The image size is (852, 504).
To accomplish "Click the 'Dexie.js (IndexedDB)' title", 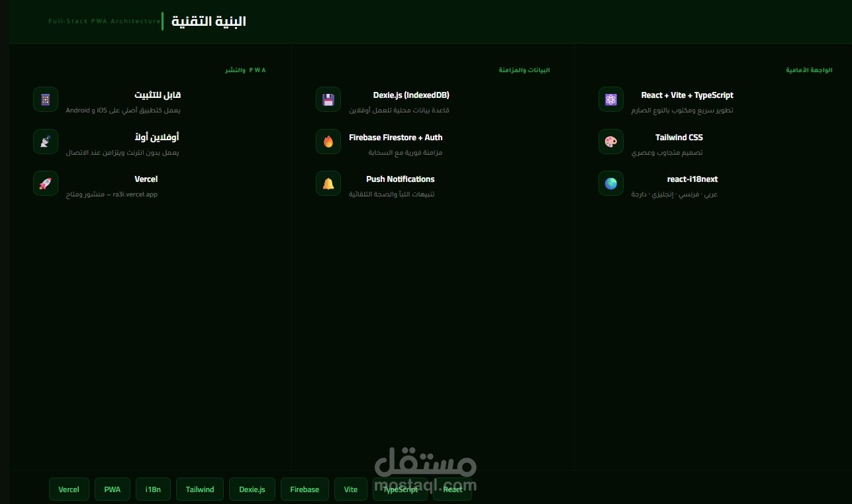I will [x=411, y=95].
